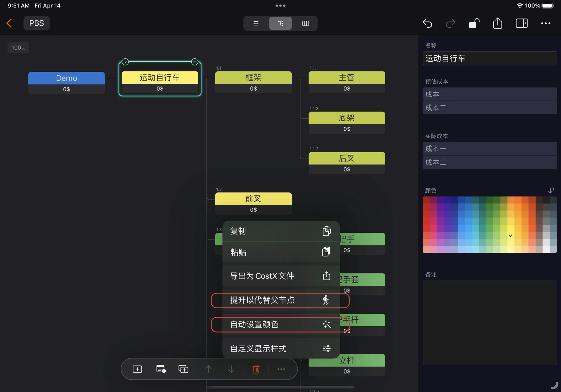
Task: Open toolbar overflow menu at top right
Action: point(546,23)
